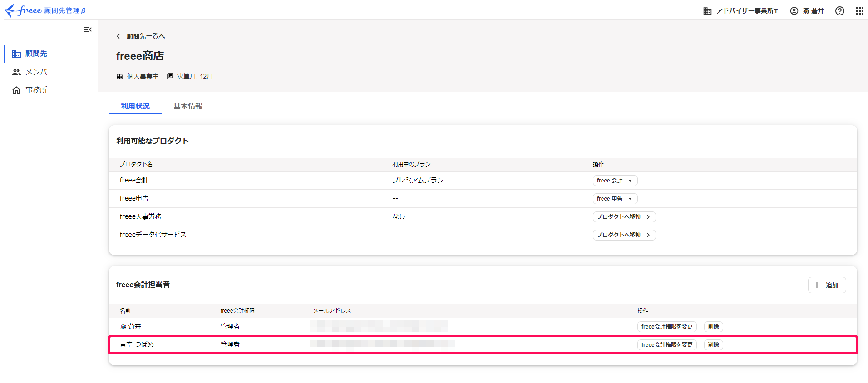
Task: Expand the freee 申告 dropdown button
Action: tap(615, 199)
